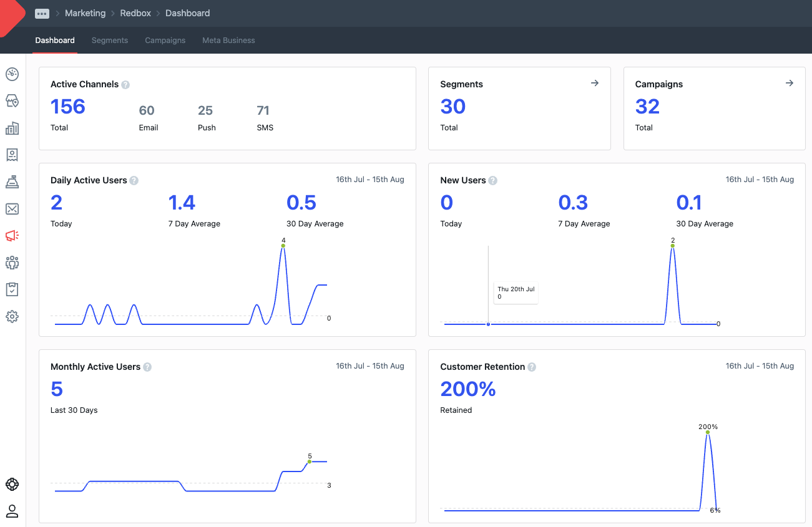Click the Active Channels help icon

[125, 85]
